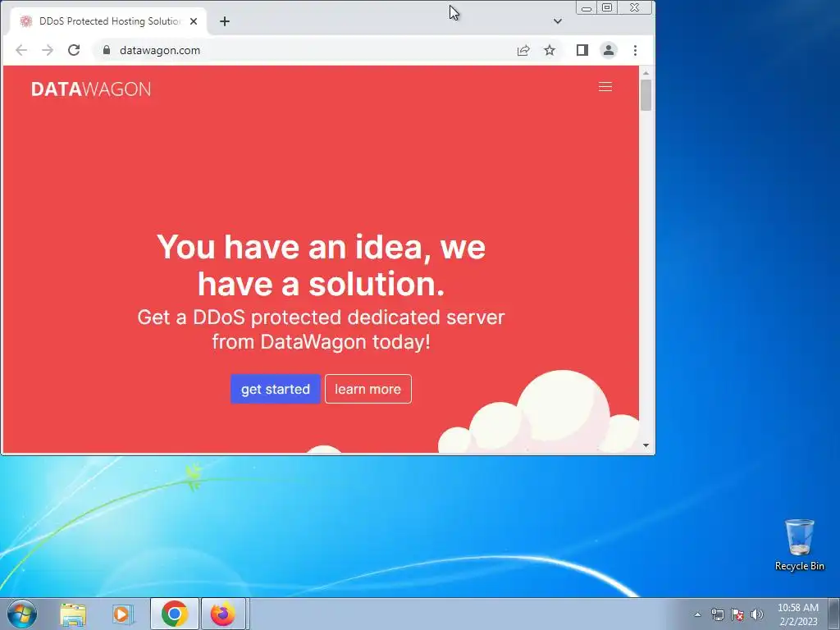Screen dimensions: 840x630
Task: Click the heading "You have an idea, we have a solution."
Action: pos(322,265)
